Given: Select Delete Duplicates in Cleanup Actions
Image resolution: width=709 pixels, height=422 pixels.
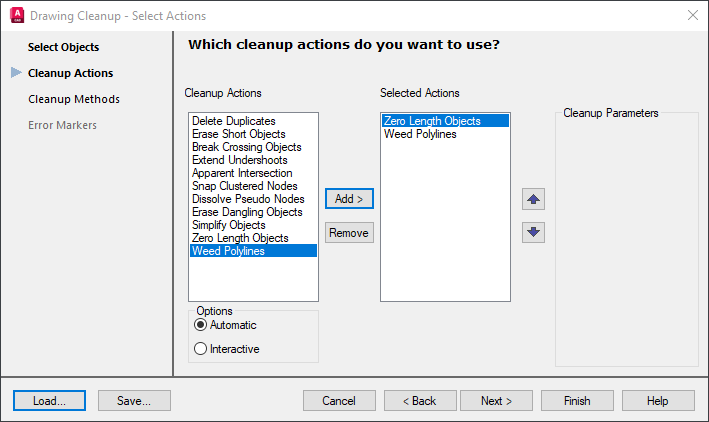Looking at the screenshot, I should (x=233, y=121).
